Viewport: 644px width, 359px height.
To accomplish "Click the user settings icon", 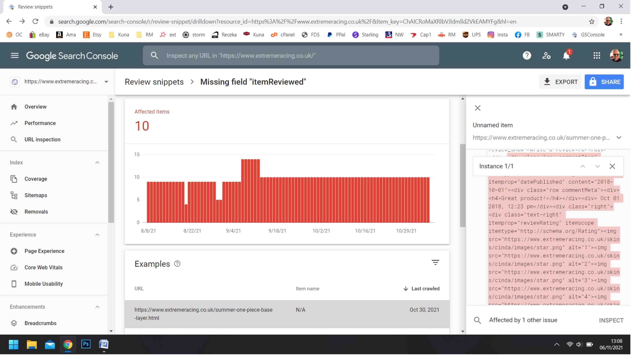I will click(x=546, y=55).
